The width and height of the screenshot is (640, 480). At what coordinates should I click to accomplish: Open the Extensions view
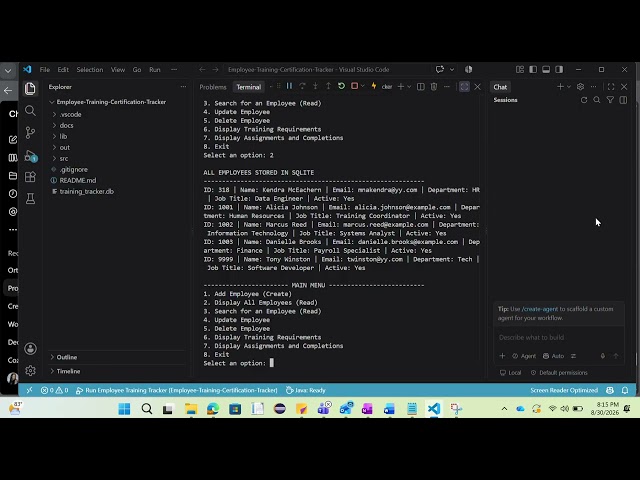click(x=30, y=177)
